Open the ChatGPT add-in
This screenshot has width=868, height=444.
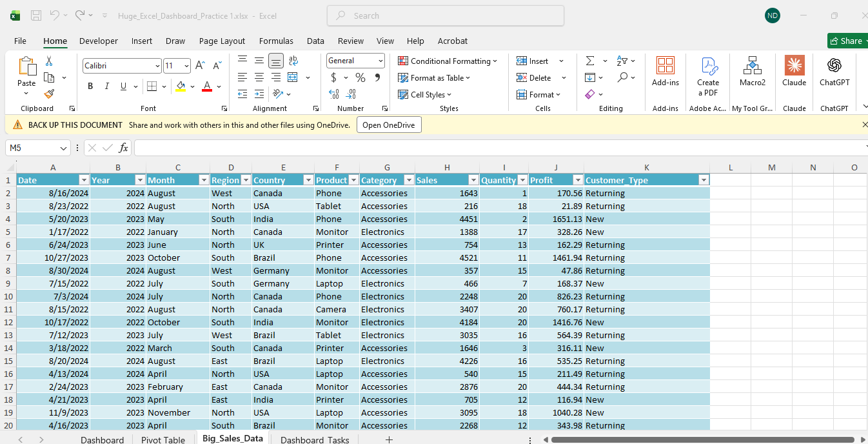click(x=834, y=65)
